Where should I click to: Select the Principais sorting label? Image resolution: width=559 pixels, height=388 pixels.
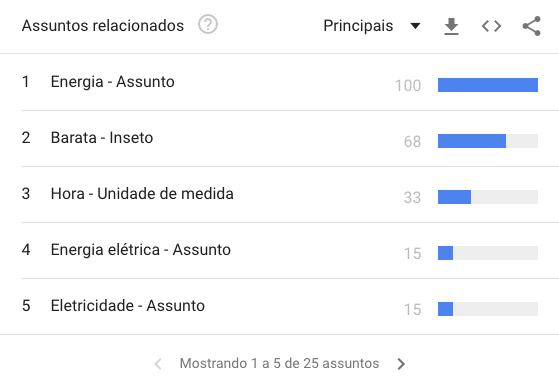pyautogui.click(x=358, y=26)
